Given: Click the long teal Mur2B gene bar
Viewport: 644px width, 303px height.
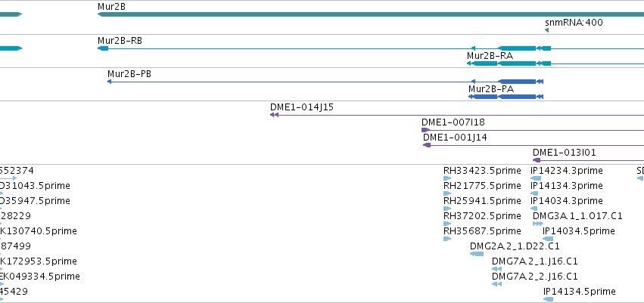Looking at the screenshot, I should point(371,14).
